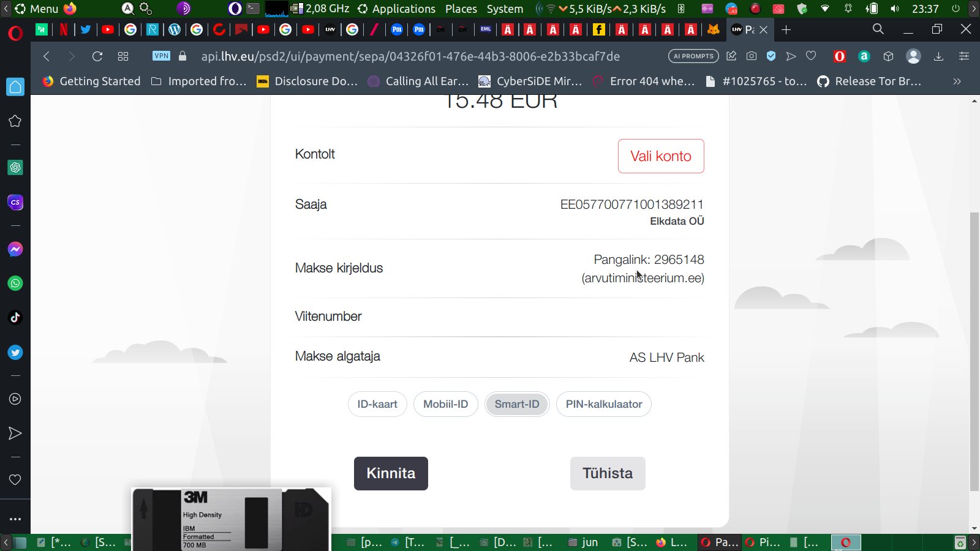The height and width of the screenshot is (551, 980).
Task: Go back to the previous page
Action: click(47, 56)
